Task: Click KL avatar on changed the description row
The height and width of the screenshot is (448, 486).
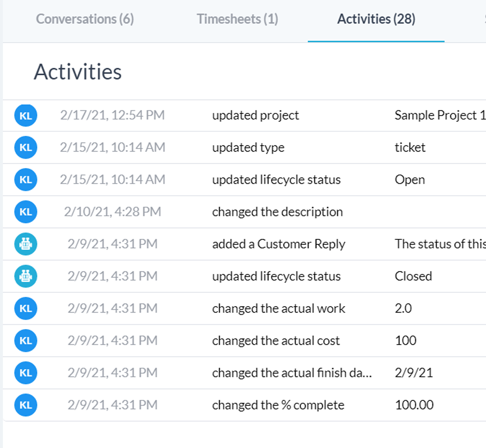Action: (26, 212)
